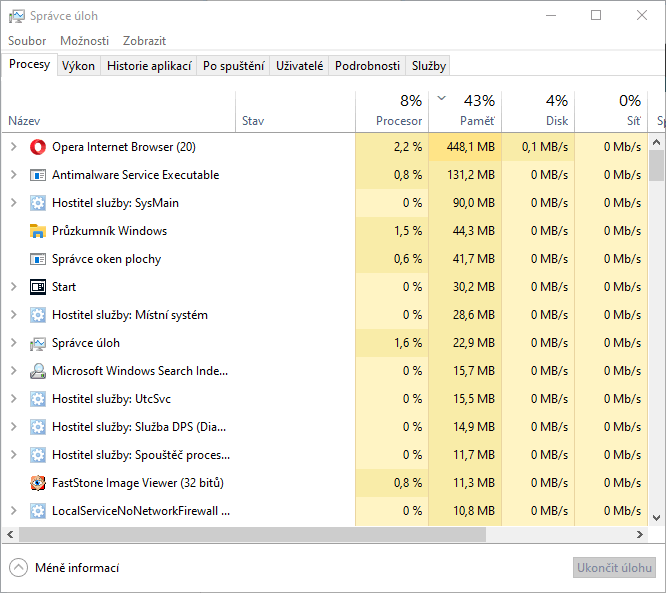Click the FastStone Image Viewer icon
666x593 pixels.
(x=38, y=483)
